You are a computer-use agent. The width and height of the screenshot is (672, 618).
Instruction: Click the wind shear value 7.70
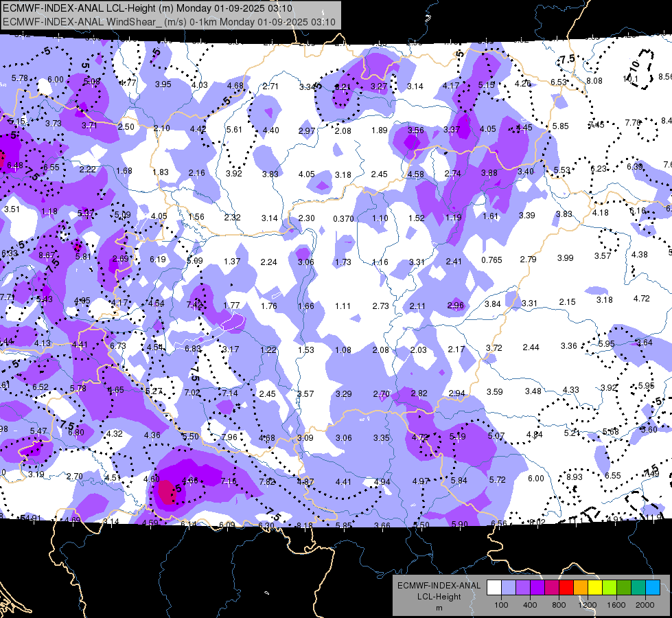tap(633, 123)
